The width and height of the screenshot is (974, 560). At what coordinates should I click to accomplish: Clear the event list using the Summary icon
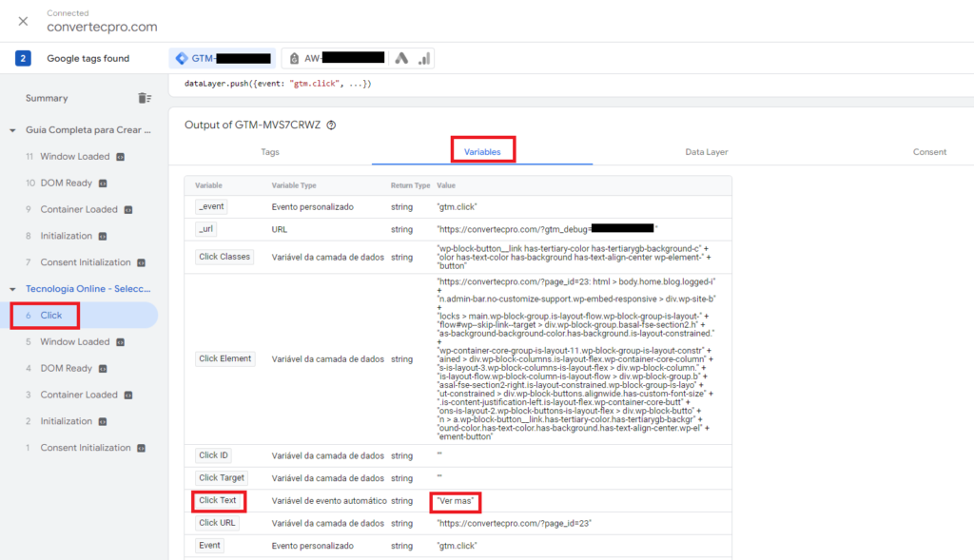[145, 98]
